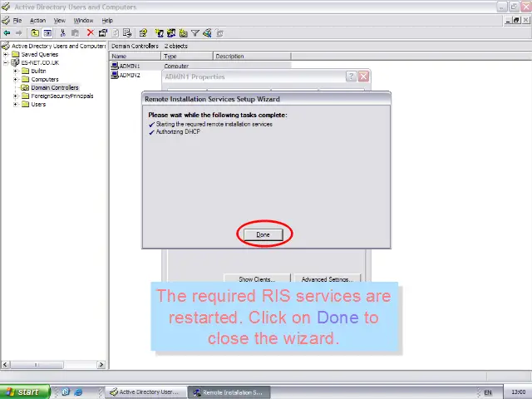
Task: Open the View menu
Action: [60, 20]
